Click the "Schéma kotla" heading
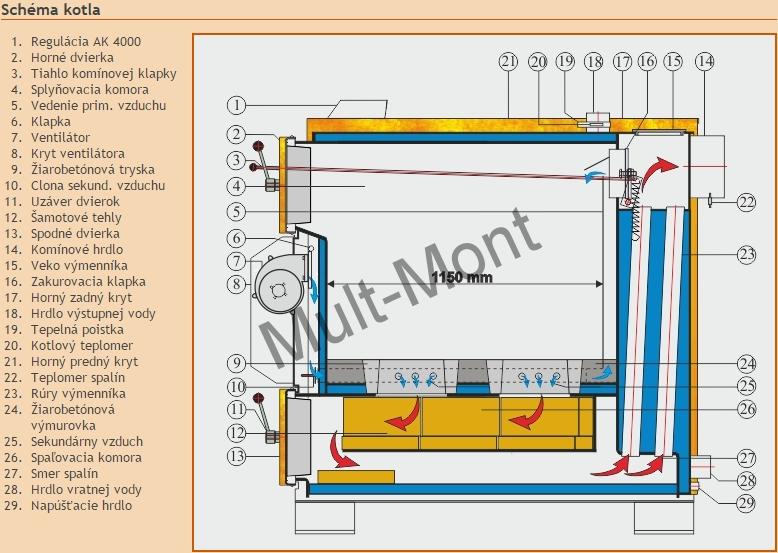Viewport: 778px width, 553px height. pos(51,10)
